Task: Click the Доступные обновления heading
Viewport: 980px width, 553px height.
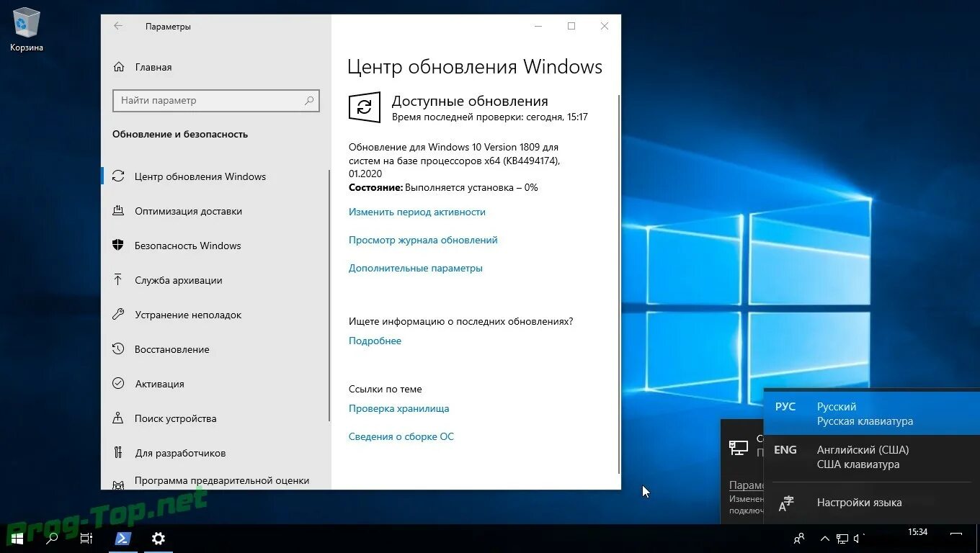Action: coord(470,102)
